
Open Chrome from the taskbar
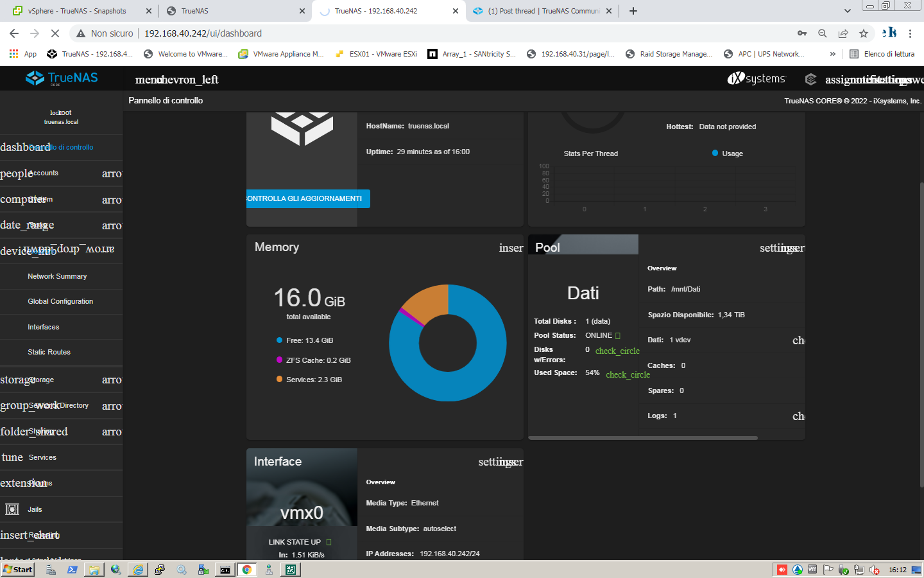pyautogui.click(x=246, y=570)
